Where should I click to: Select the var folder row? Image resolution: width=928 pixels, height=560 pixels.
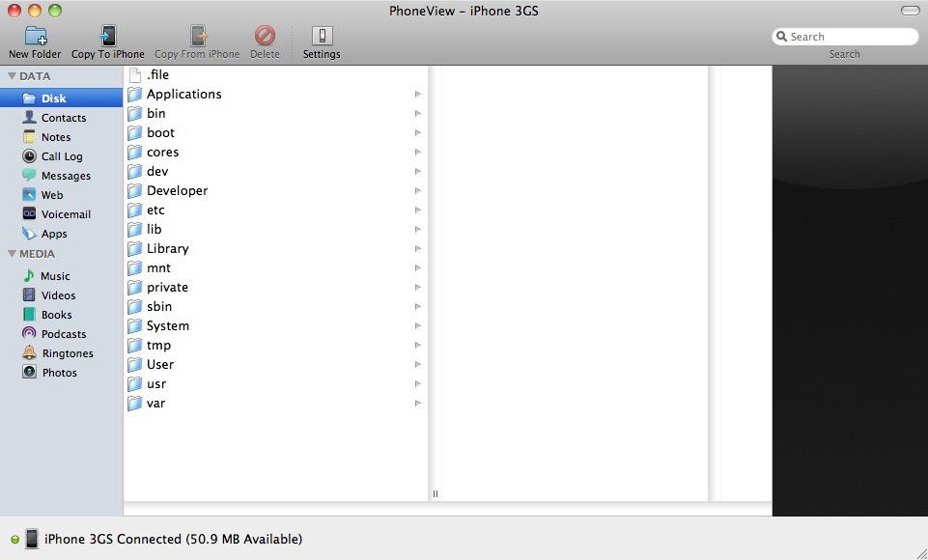[275, 404]
